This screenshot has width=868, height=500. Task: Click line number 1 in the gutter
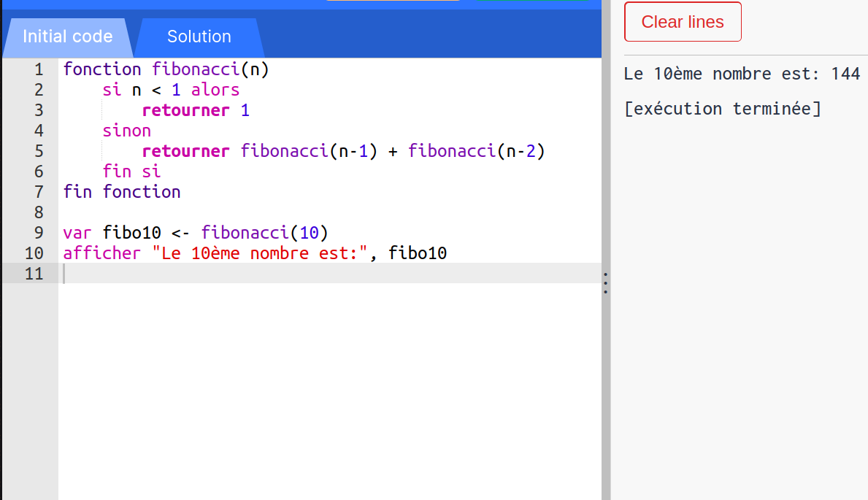(x=37, y=69)
